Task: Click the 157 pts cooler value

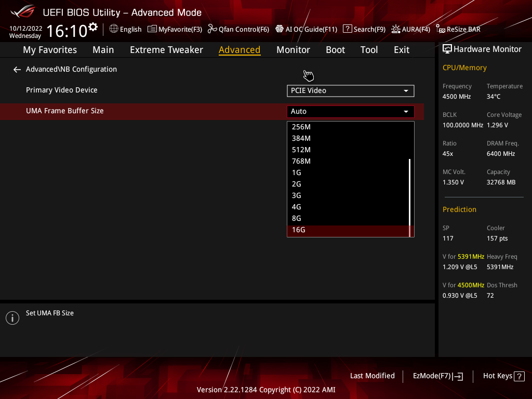Action: point(497,238)
